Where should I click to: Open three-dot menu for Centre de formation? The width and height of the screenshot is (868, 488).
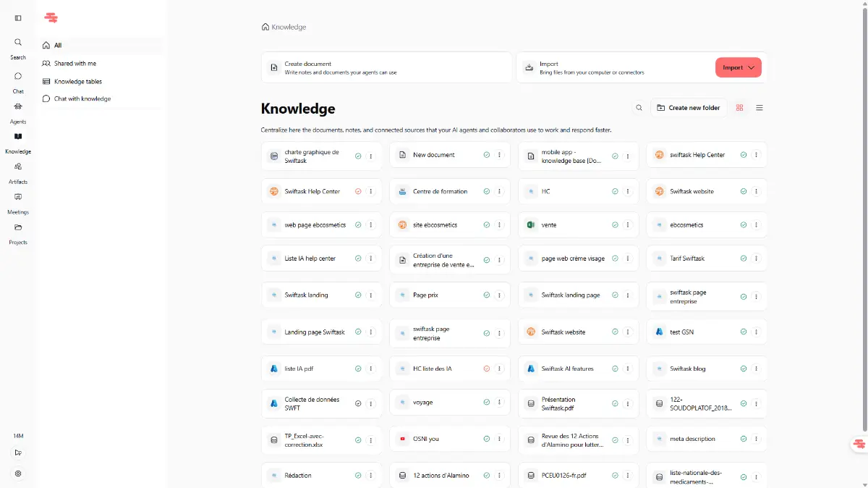pyautogui.click(x=499, y=192)
